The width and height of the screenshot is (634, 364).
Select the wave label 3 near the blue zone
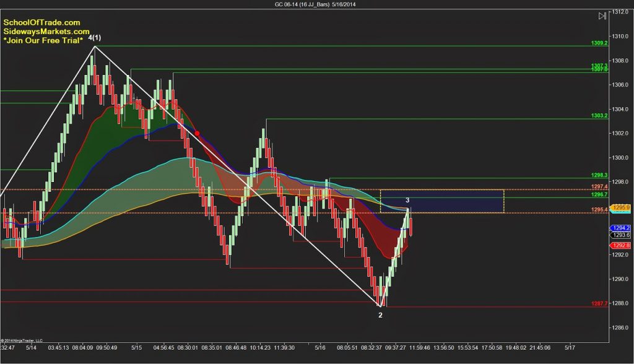click(407, 200)
